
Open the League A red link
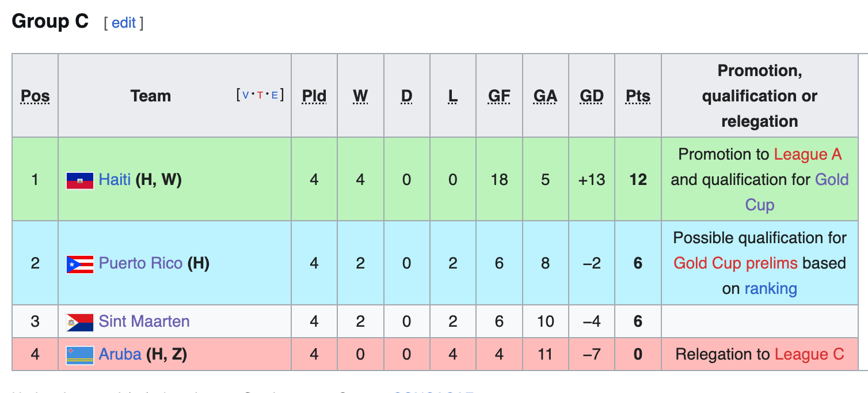coord(808,154)
